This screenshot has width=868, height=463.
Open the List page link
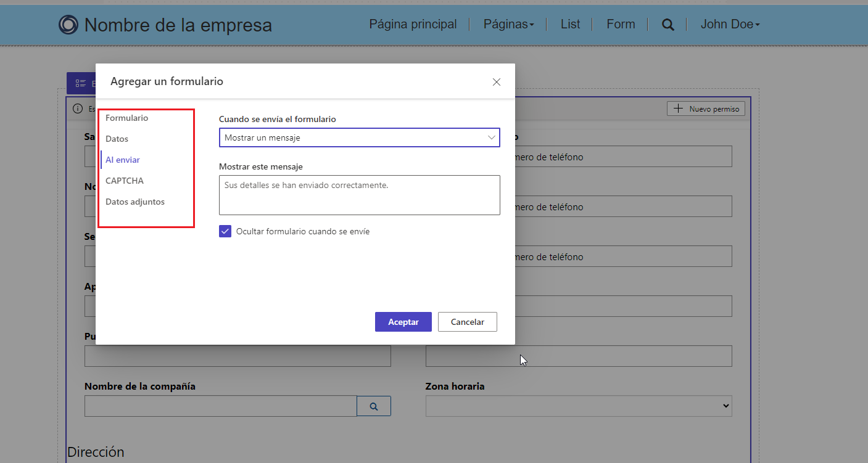tap(571, 24)
